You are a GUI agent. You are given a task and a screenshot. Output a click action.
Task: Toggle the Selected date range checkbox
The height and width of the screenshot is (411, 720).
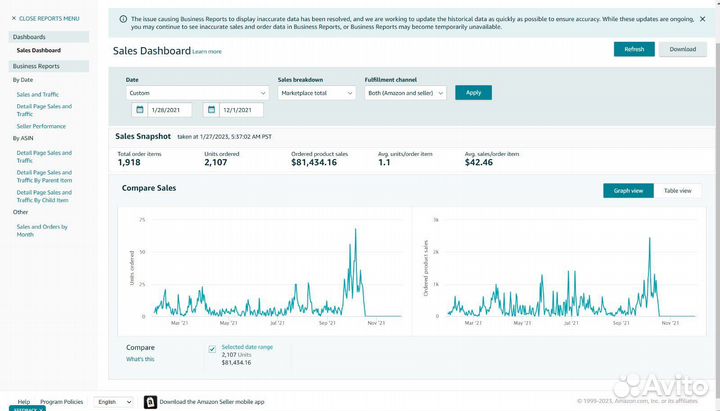click(x=212, y=349)
